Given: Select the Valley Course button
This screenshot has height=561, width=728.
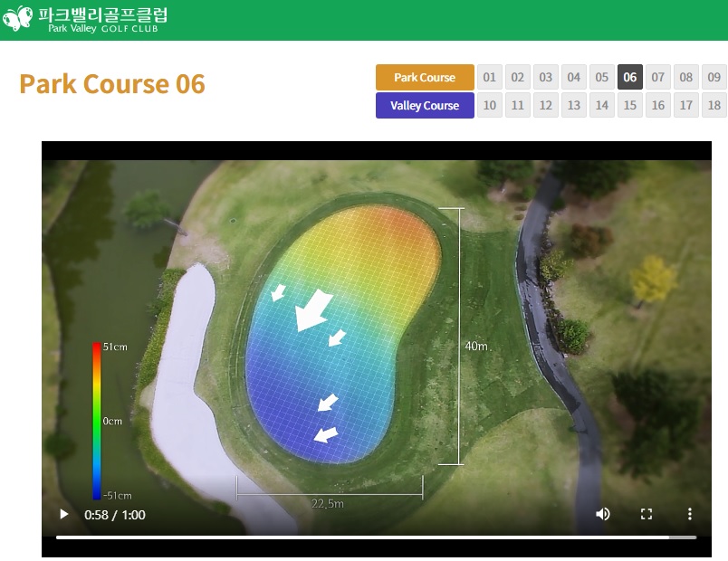Looking at the screenshot, I should tap(425, 105).
